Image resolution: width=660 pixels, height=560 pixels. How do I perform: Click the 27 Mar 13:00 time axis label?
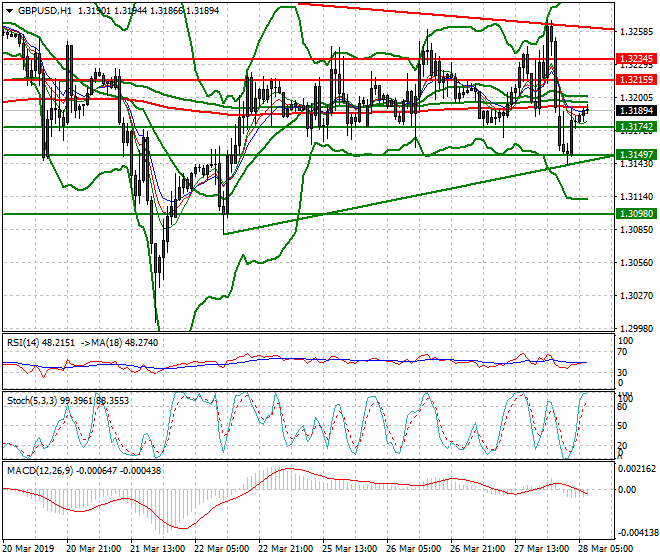coord(542,549)
